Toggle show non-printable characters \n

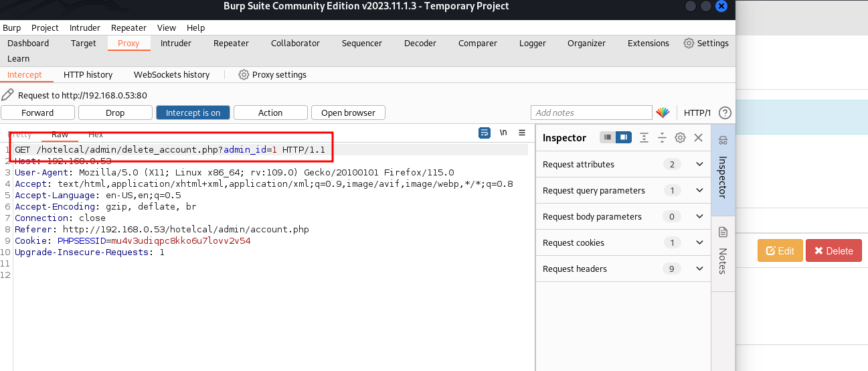[x=503, y=133]
